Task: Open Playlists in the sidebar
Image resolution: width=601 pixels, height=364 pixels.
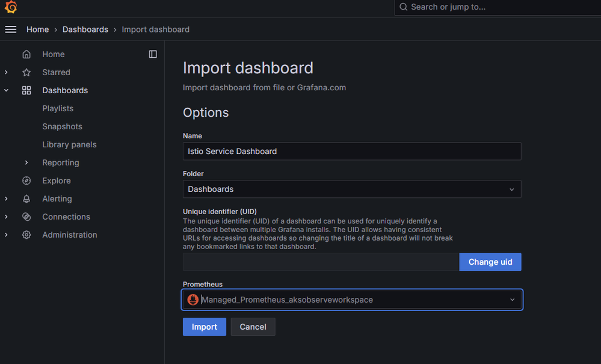Action: click(x=58, y=108)
